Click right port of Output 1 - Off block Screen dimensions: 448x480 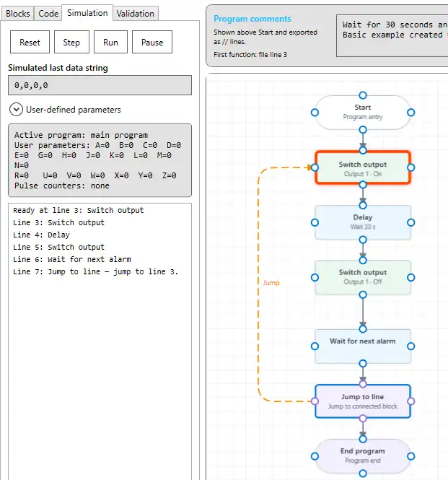click(411, 277)
